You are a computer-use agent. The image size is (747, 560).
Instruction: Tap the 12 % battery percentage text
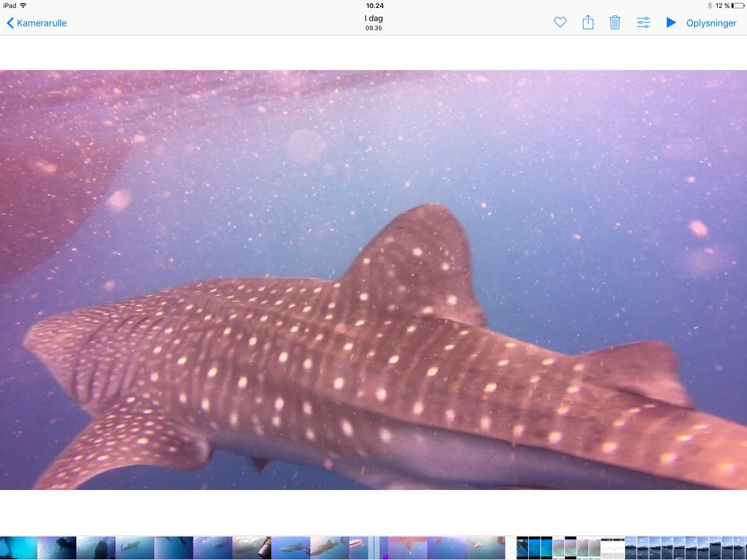tap(722, 6)
